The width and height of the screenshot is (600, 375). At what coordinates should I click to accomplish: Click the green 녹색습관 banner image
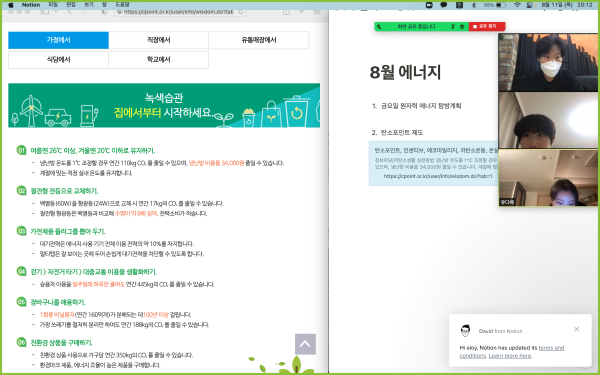click(x=164, y=105)
